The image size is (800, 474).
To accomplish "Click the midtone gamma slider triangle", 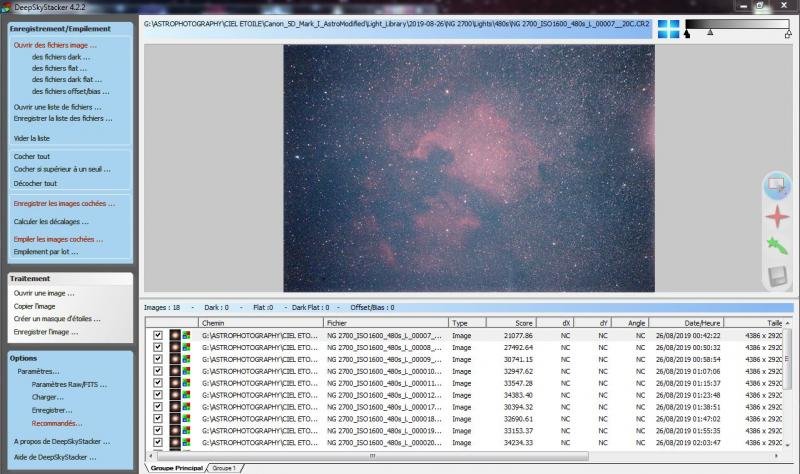I will point(710,32).
